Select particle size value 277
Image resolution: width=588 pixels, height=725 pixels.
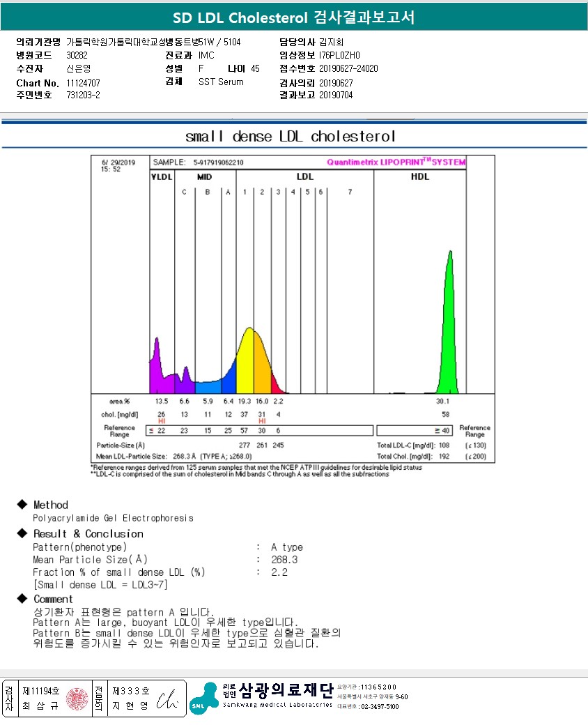point(245,445)
